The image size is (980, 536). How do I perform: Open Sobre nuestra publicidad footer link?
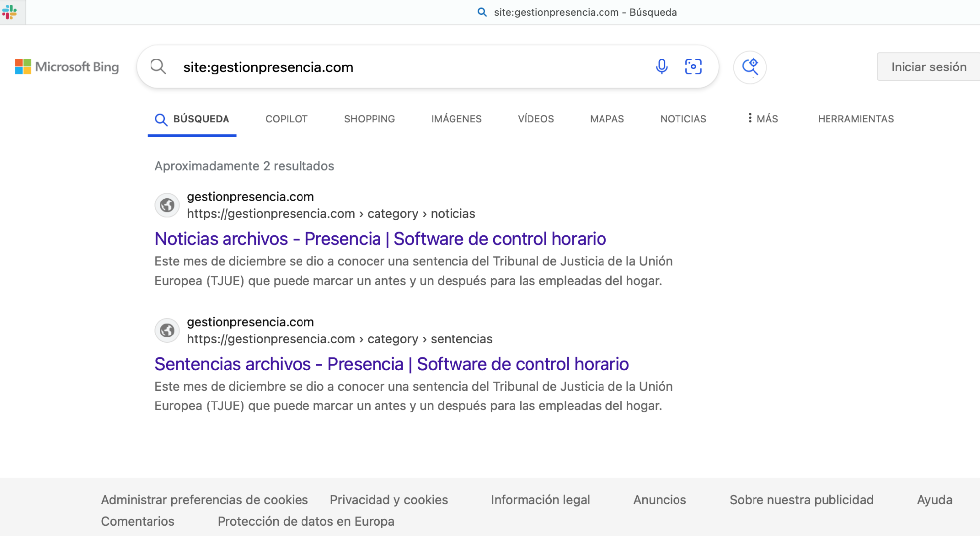[x=801, y=500]
